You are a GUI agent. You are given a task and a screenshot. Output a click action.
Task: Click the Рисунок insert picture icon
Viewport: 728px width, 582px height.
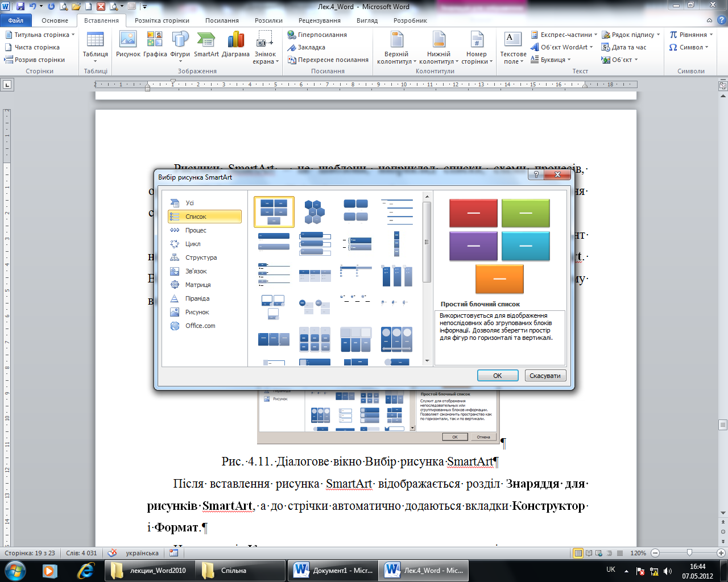[128, 45]
